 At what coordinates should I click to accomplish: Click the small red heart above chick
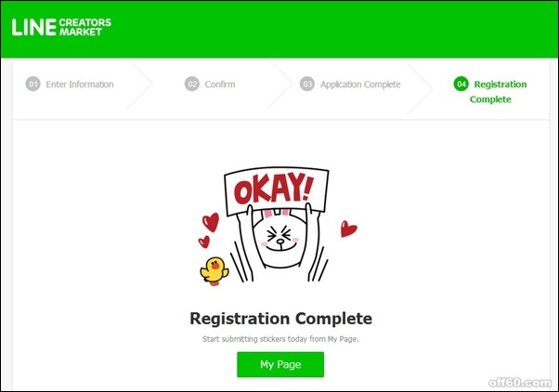click(204, 242)
